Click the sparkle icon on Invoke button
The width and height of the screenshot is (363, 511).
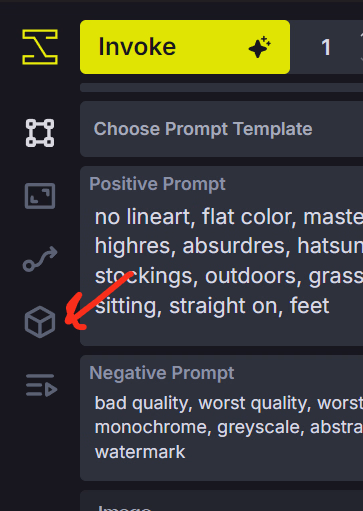click(x=260, y=47)
